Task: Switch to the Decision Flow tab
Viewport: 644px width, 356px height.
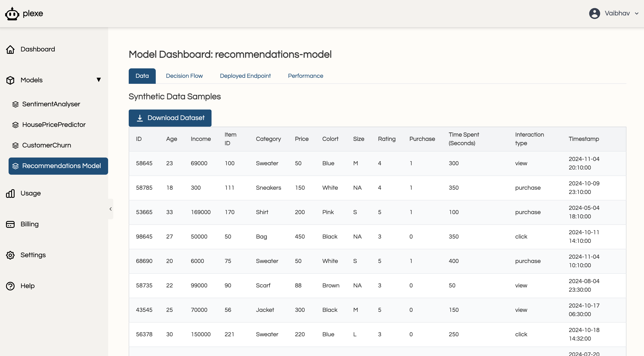Action: pyautogui.click(x=184, y=76)
